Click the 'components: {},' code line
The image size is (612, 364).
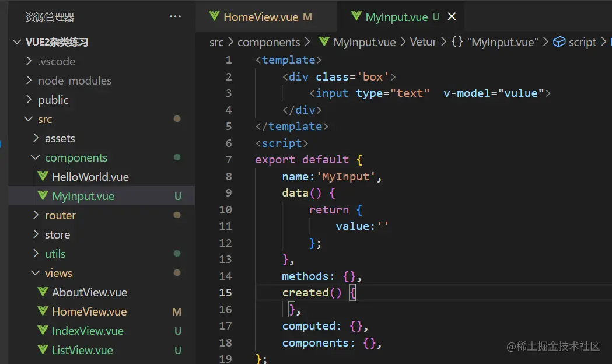tap(331, 343)
